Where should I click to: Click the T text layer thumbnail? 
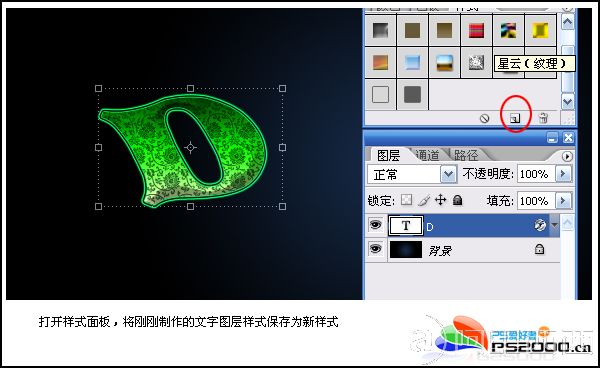[x=406, y=226]
